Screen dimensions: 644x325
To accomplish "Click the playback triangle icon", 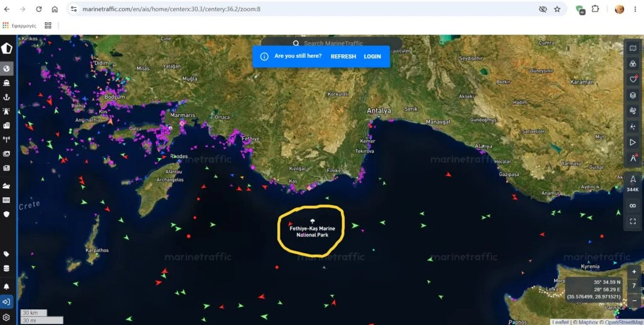I will (633, 142).
